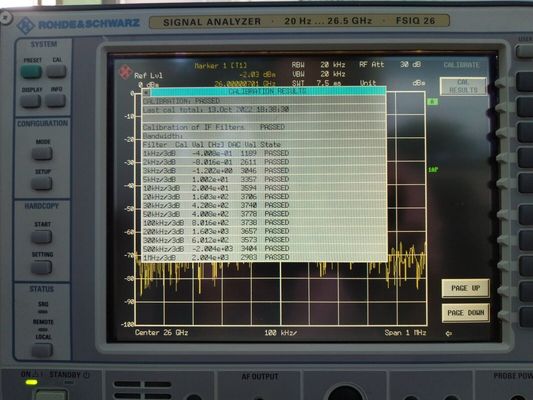Select the PAGE UP softkey
Screen dimensions: 533x400
465,288
